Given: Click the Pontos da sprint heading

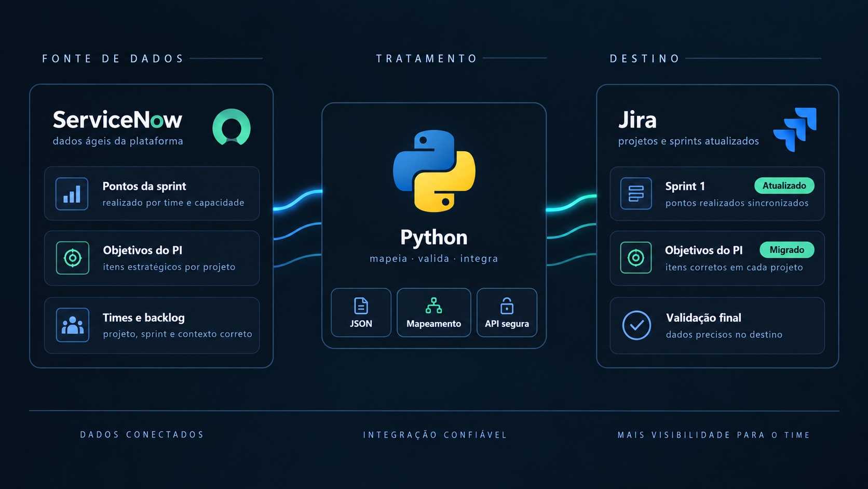Looking at the screenshot, I should pyautogui.click(x=144, y=186).
